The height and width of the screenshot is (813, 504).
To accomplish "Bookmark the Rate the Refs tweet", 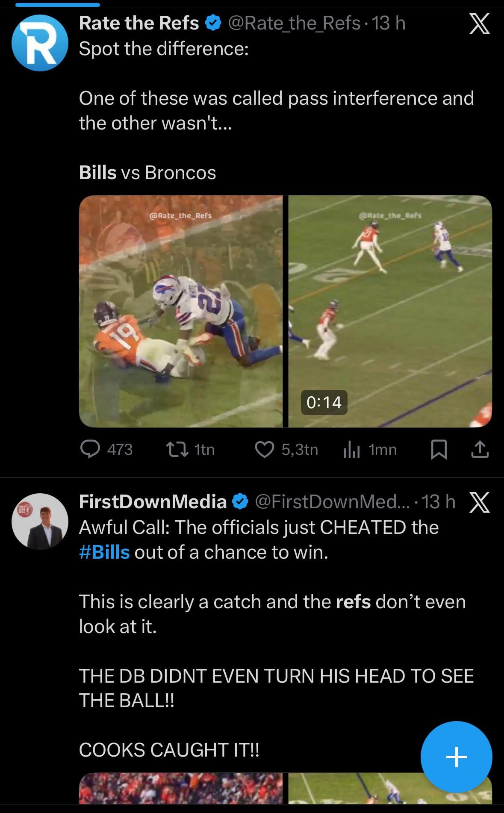I will (x=439, y=449).
